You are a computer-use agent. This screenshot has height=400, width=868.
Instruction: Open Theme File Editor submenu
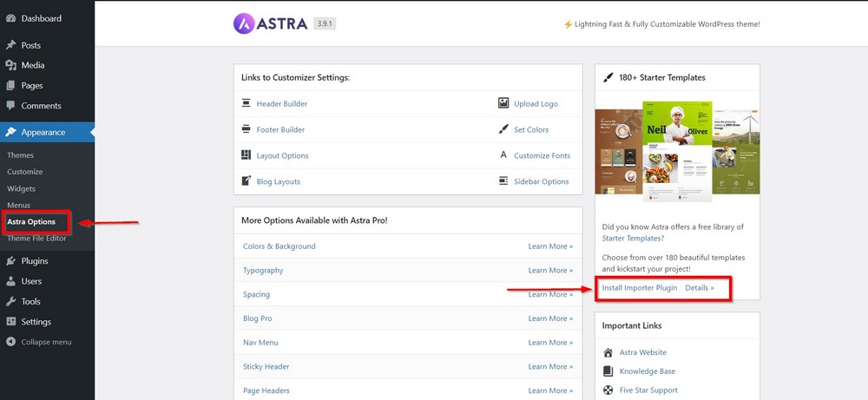36,239
